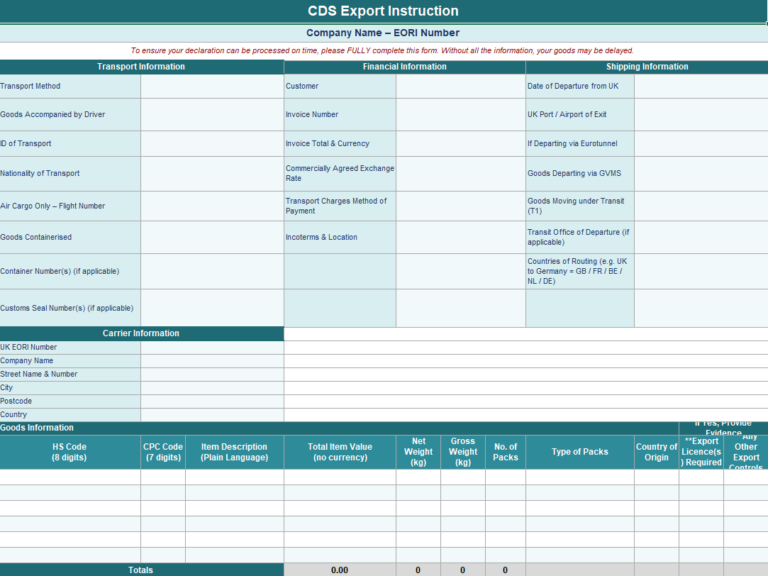Select the carrier Postcode value cell
The image size is (768, 576).
pyautogui.click(x=212, y=401)
